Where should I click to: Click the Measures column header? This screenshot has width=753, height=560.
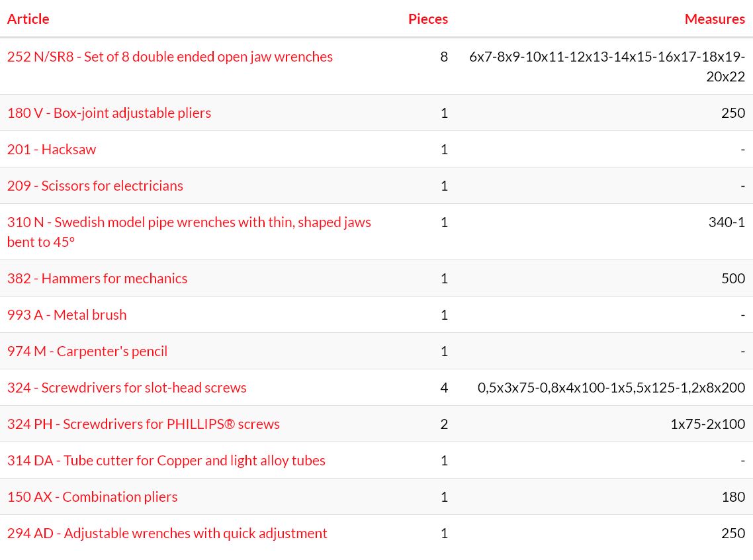pos(715,19)
